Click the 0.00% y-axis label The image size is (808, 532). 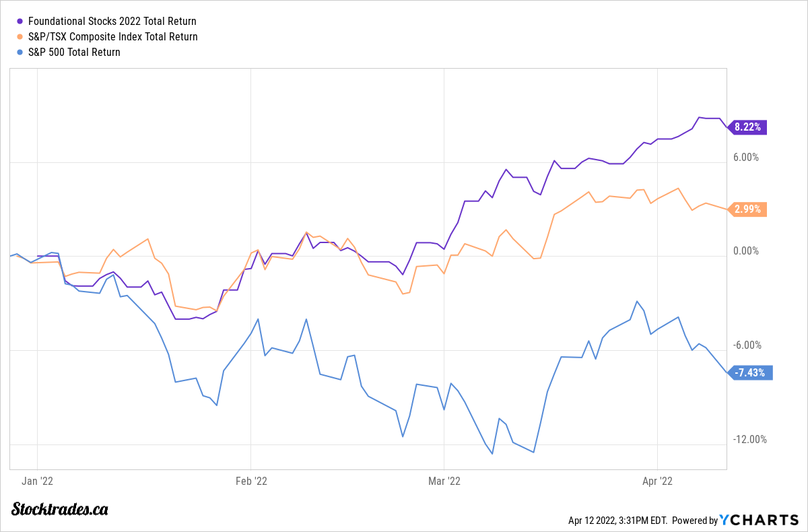pos(745,251)
